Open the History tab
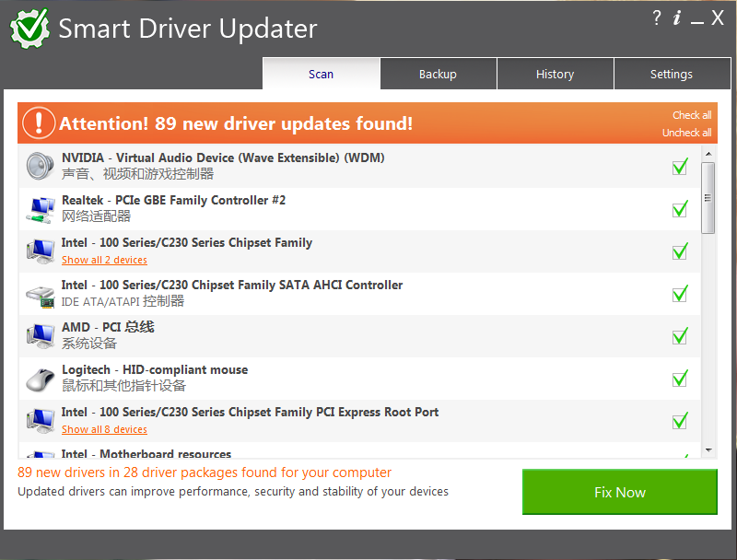This screenshot has width=737, height=560. 556,74
